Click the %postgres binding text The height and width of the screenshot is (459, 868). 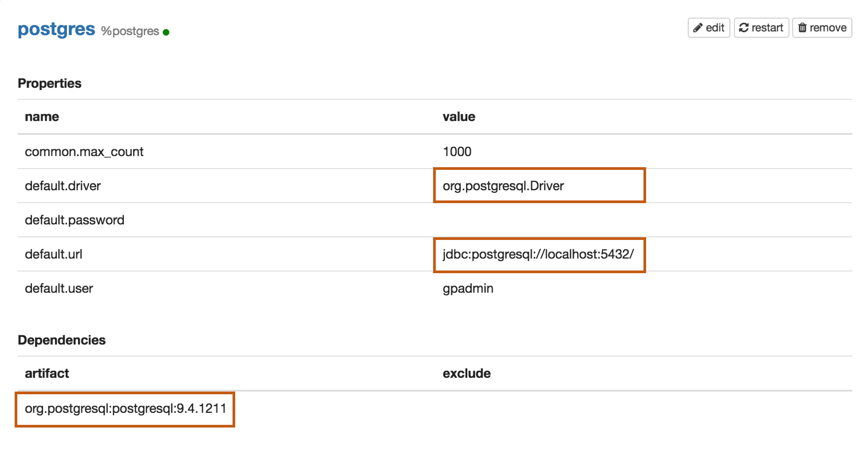point(130,31)
